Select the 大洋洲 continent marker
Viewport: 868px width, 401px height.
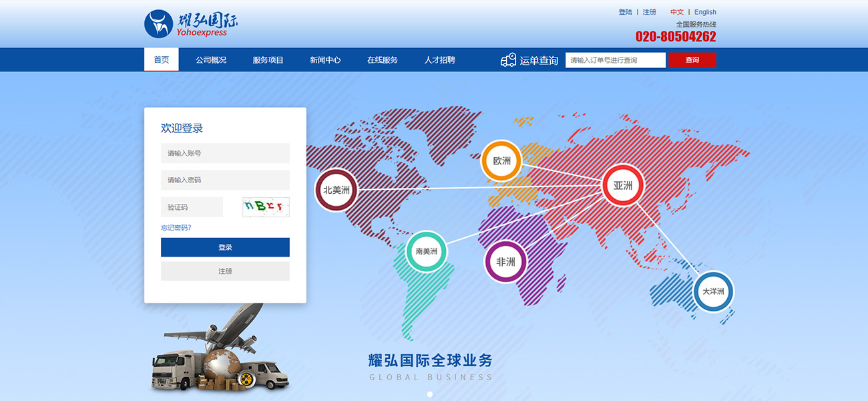(x=713, y=291)
